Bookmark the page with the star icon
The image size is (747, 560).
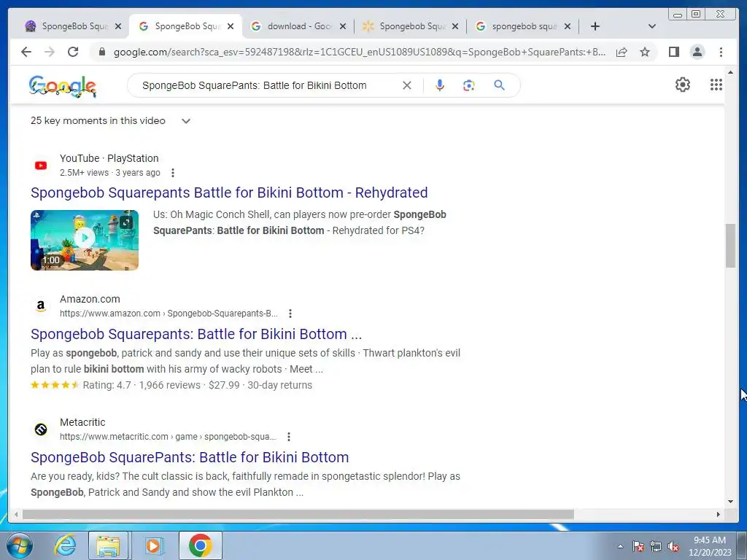pos(645,52)
